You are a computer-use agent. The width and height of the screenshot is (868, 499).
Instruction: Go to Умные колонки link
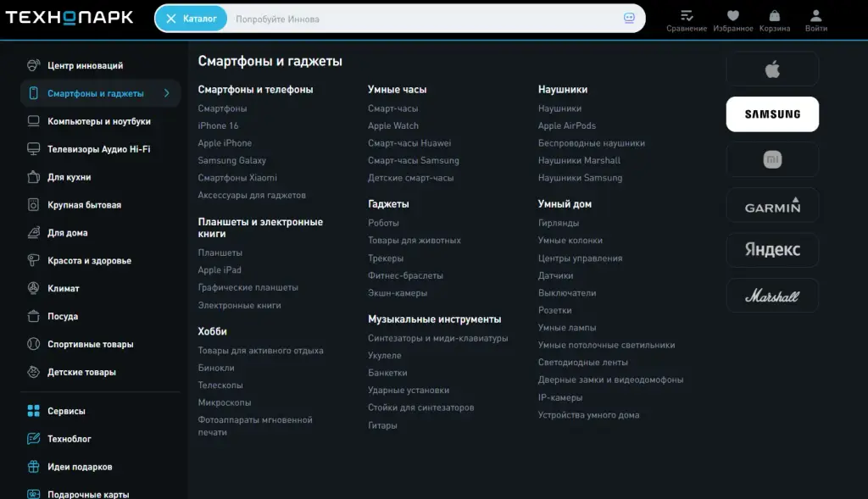tap(570, 240)
